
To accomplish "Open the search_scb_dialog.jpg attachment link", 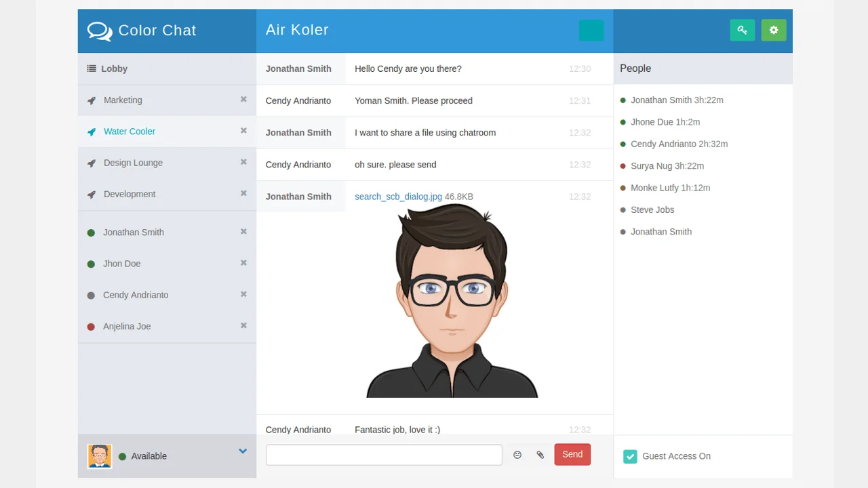I will click(x=398, y=197).
